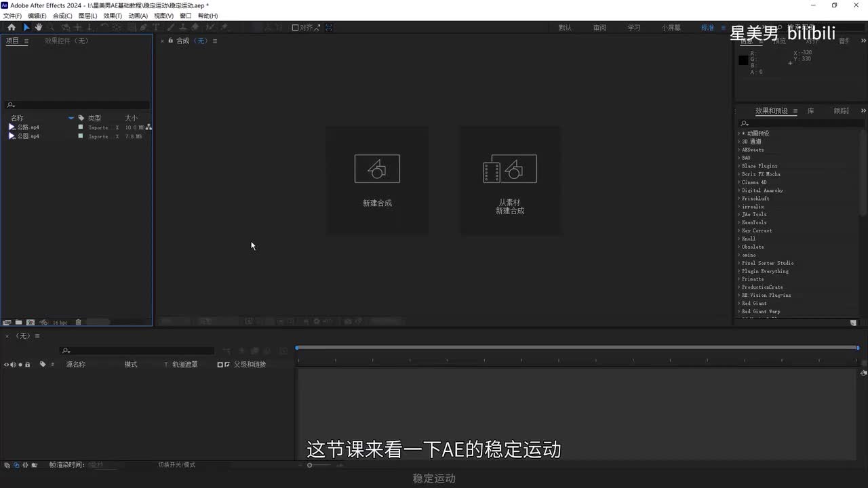The height and width of the screenshot is (488, 868).
Task: Click the audio speaker column header in timeline
Action: click(x=13, y=365)
